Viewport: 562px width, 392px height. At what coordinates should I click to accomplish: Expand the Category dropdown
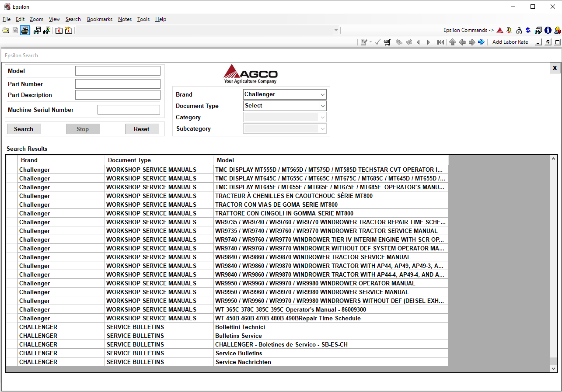(323, 117)
